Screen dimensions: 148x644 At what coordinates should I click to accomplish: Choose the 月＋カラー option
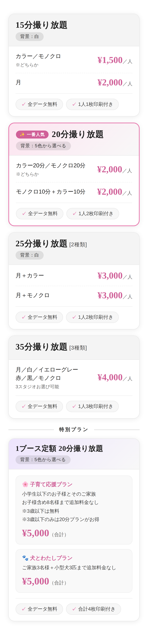tap(30, 276)
